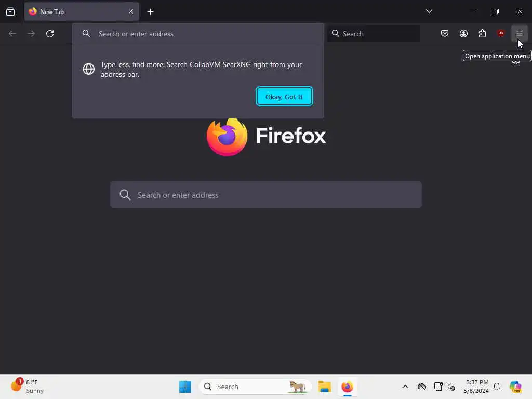This screenshot has width=532, height=399.
Task: Go forward one page
Action: point(31,34)
